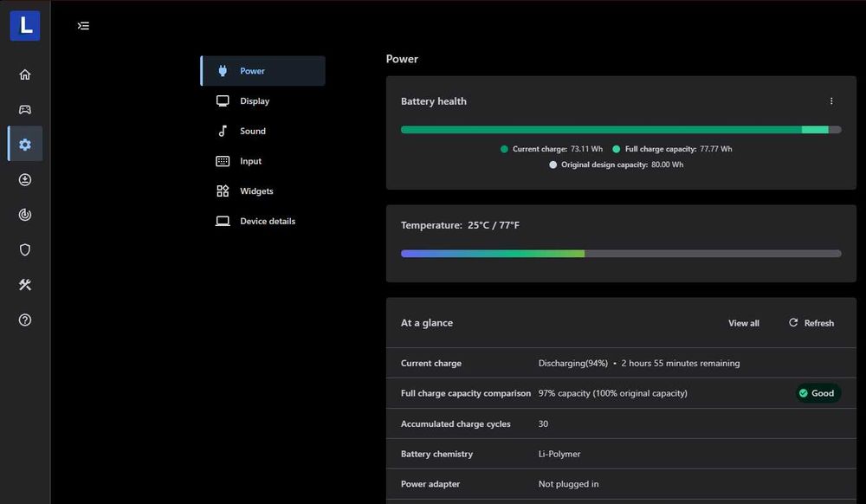This screenshot has width=866, height=504.
Task: Click the monitor icon next to Display
Action: [223, 101]
